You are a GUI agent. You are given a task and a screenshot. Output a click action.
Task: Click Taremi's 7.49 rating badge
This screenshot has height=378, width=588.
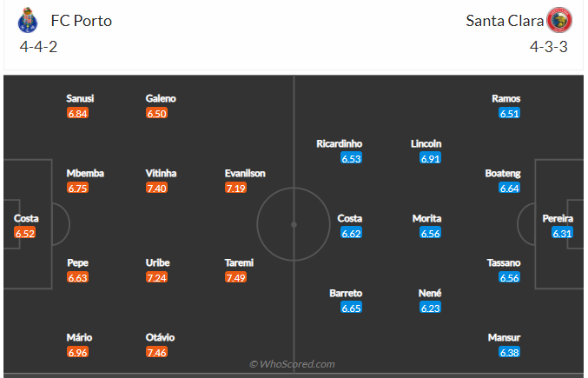(x=235, y=277)
